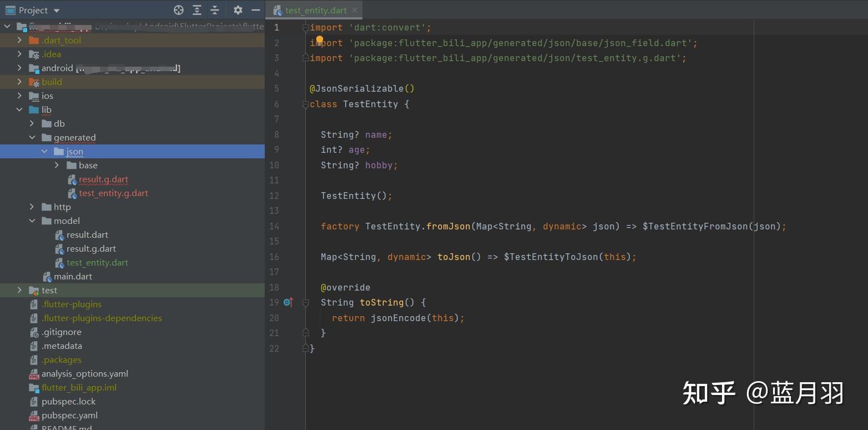
Task: Click the Collapse All icon in Project toolbar
Action: point(215,9)
